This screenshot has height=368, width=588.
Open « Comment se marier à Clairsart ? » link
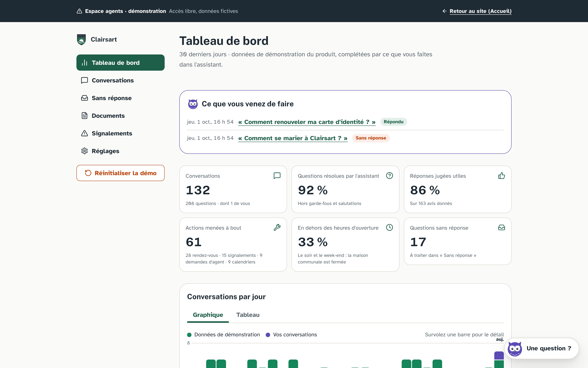293,138
